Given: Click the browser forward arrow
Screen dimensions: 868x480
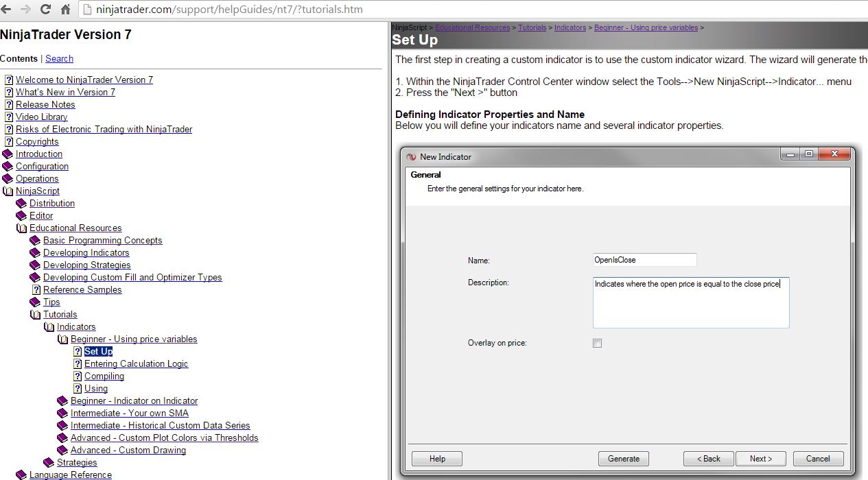Looking at the screenshot, I should click(x=27, y=10).
